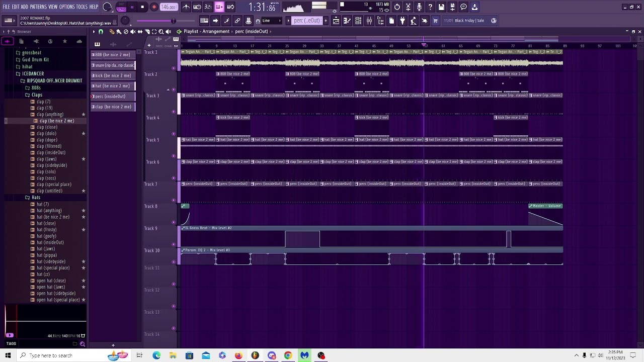The image size is (644, 362).
Task: Save project with floppy disk icon
Action: 441,7
